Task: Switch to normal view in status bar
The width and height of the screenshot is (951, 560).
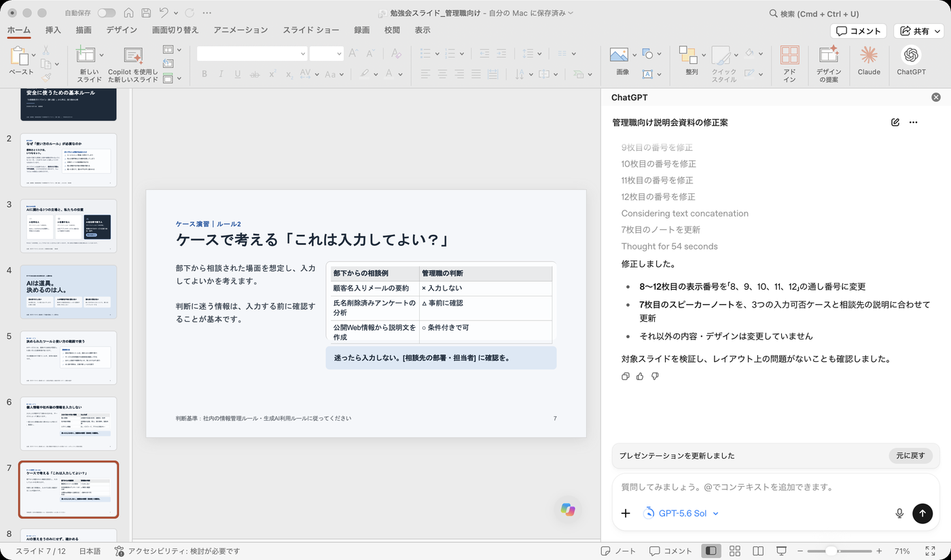Action: click(711, 551)
